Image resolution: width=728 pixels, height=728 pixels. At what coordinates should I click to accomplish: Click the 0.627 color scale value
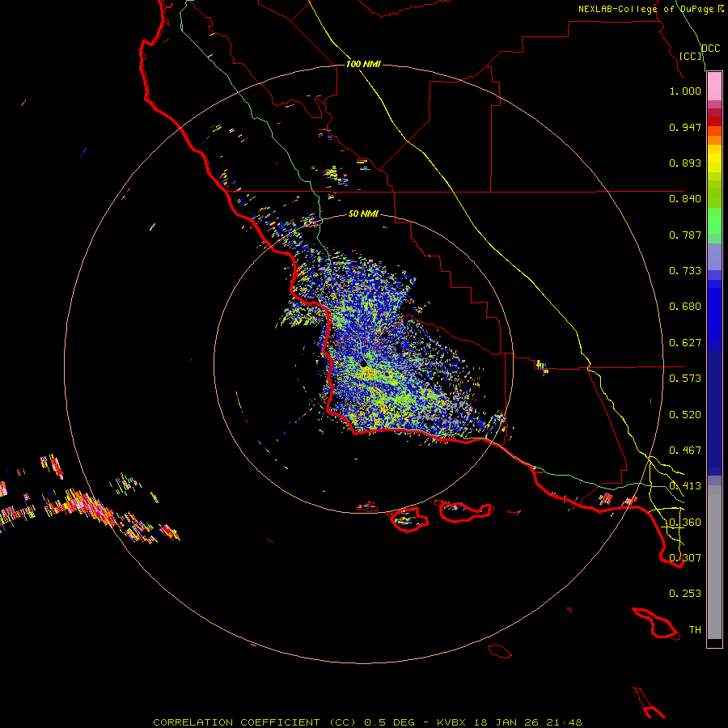point(685,343)
